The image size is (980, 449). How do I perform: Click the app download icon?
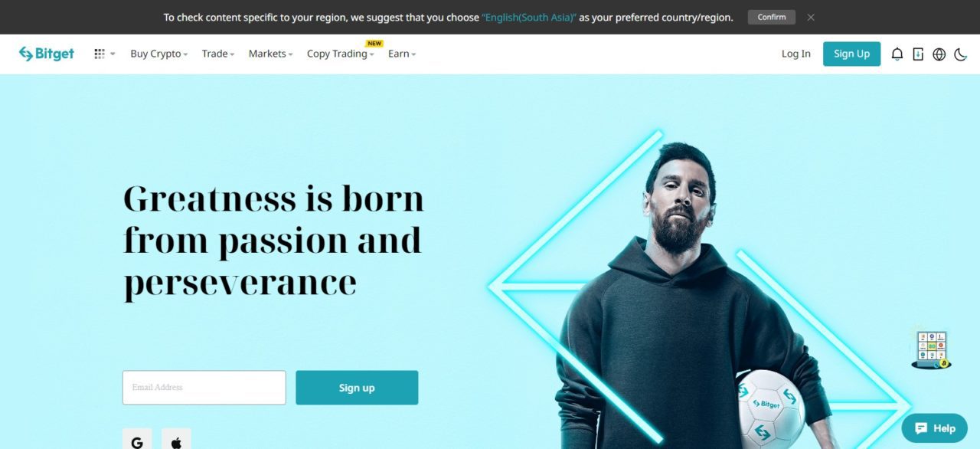[918, 54]
